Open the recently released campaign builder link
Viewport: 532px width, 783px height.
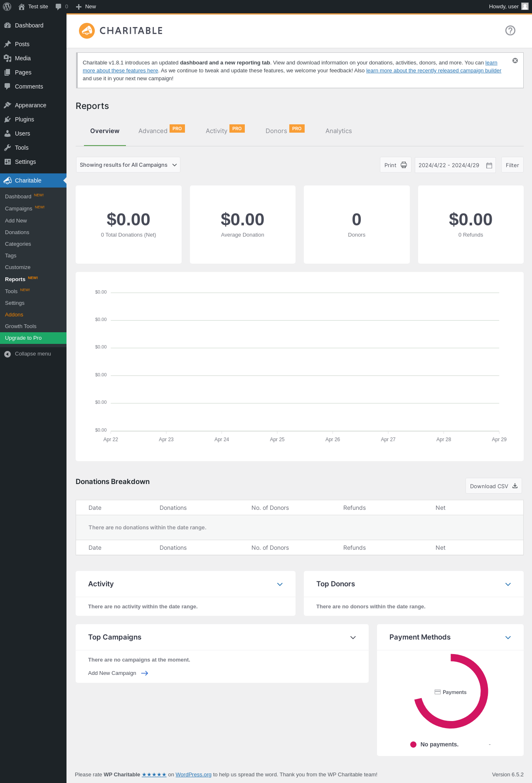(433, 71)
